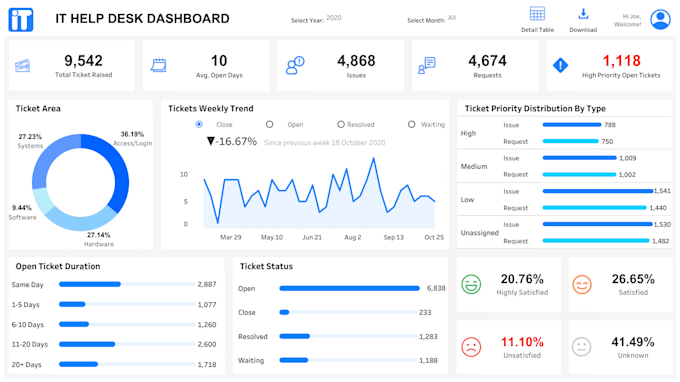
Task: Click the 2,887 Same Day count
Action: coord(207,284)
